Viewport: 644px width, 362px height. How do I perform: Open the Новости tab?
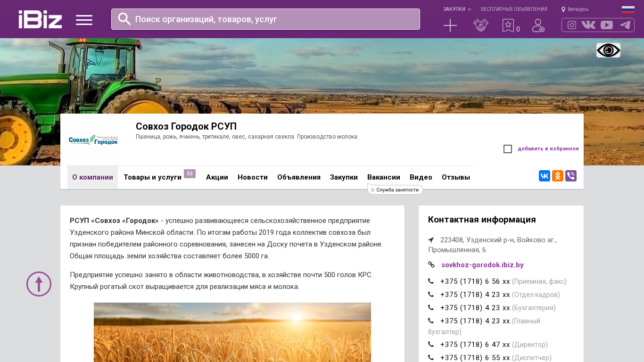[253, 177]
